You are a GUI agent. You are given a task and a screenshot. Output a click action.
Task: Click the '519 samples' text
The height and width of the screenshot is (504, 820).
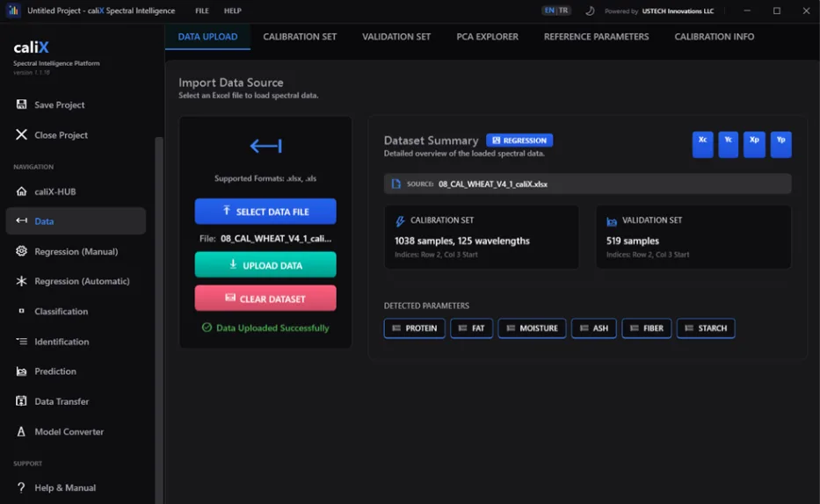tap(632, 241)
